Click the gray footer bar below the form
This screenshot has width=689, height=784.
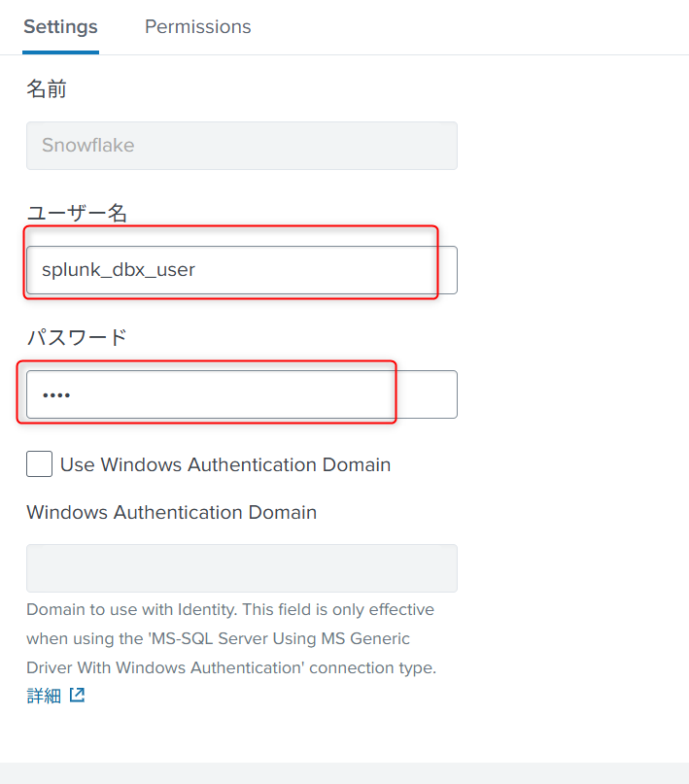coord(344,773)
